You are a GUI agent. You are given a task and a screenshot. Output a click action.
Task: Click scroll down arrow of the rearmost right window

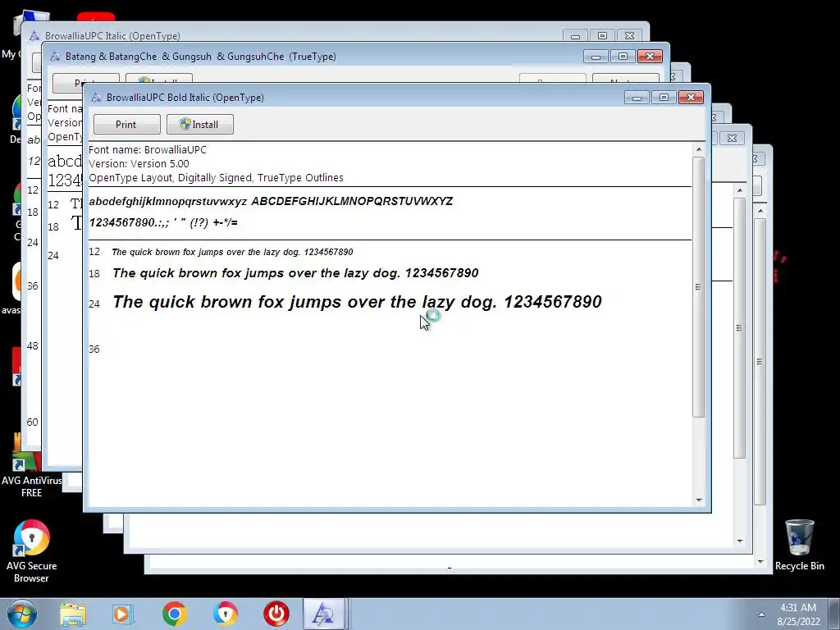click(760, 561)
